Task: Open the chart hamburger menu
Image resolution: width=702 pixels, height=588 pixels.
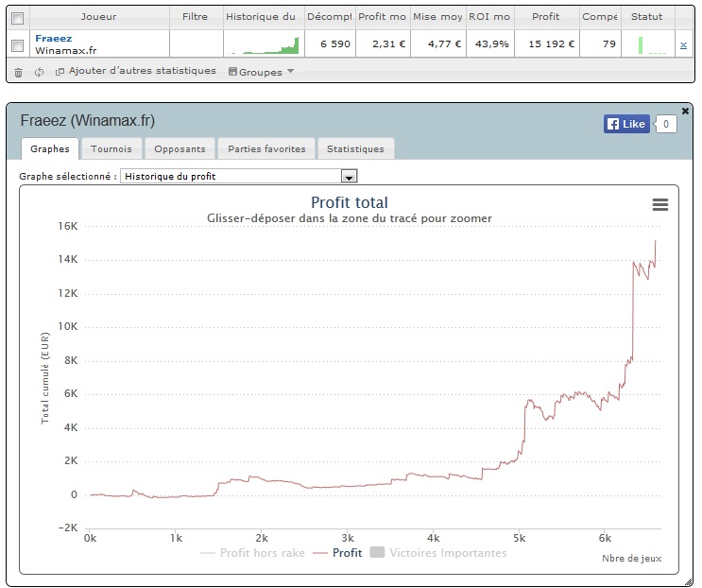Action: (660, 204)
